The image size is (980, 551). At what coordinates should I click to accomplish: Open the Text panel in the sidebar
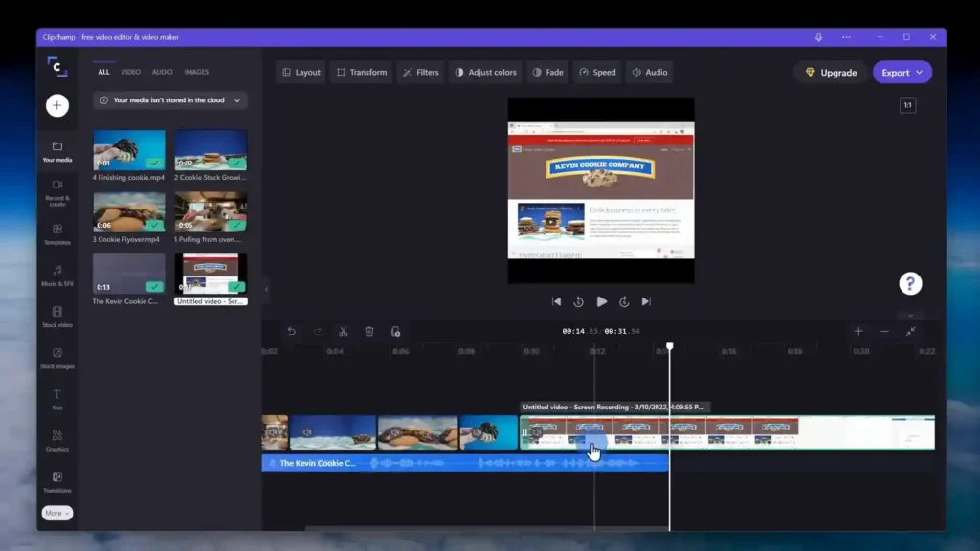[56, 399]
